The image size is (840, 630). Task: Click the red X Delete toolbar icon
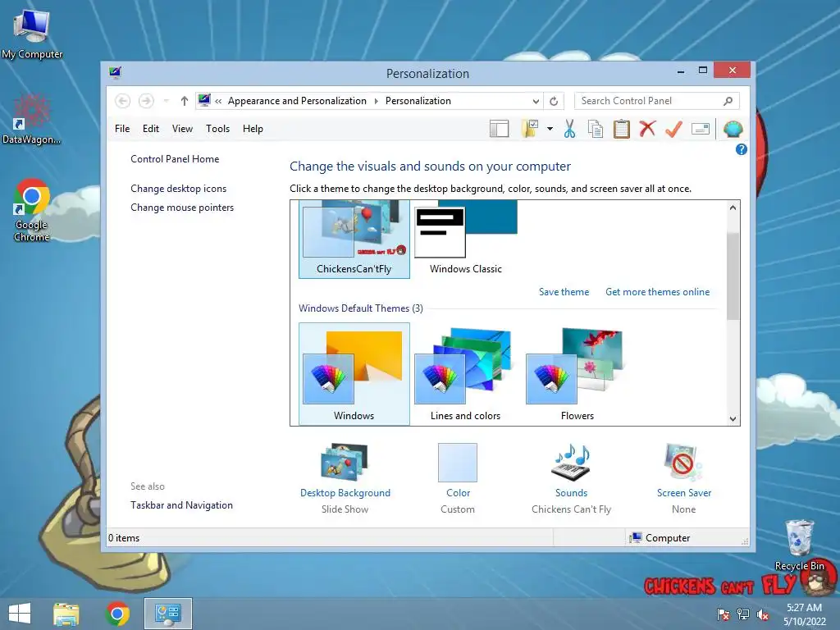(x=647, y=129)
